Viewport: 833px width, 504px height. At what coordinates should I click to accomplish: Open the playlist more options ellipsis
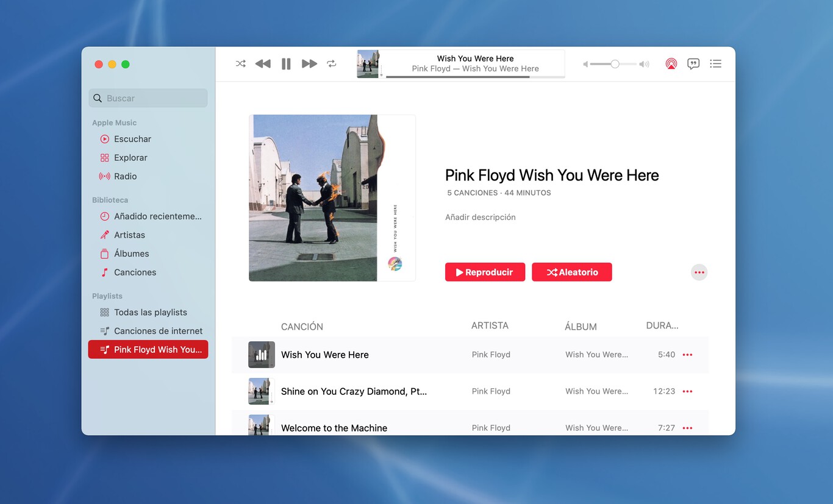[x=699, y=272]
